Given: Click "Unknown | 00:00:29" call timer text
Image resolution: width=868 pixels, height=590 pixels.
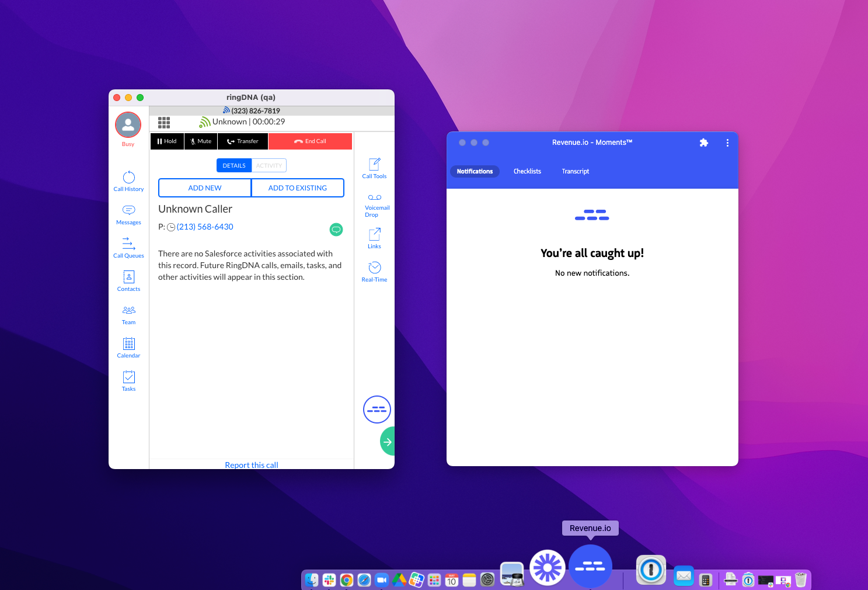Looking at the screenshot, I should (249, 122).
